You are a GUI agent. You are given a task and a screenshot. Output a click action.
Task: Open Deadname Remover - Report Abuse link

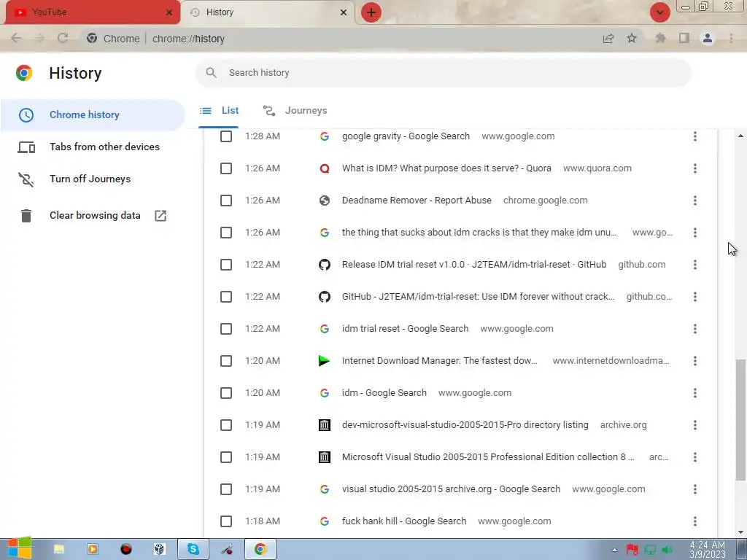coord(417,201)
